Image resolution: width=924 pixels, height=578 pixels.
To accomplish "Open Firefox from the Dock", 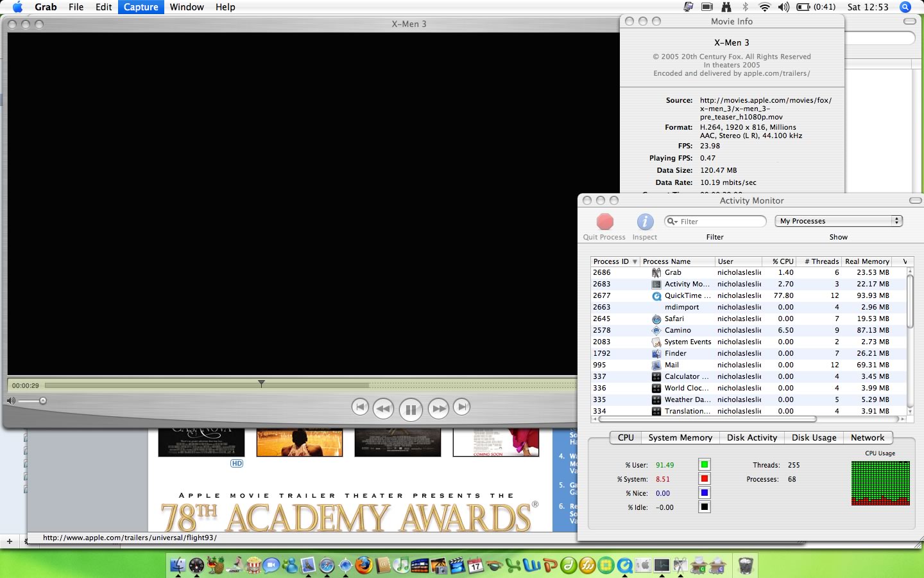I will point(364,566).
